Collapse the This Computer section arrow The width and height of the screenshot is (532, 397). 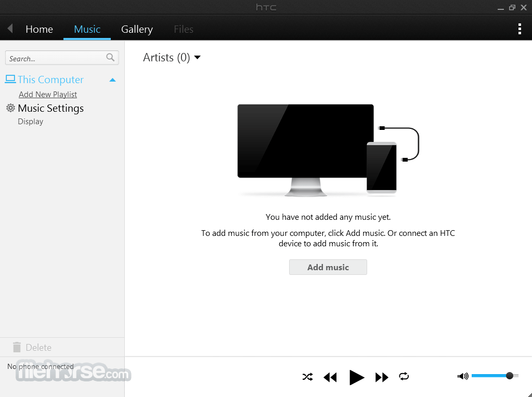(113, 80)
